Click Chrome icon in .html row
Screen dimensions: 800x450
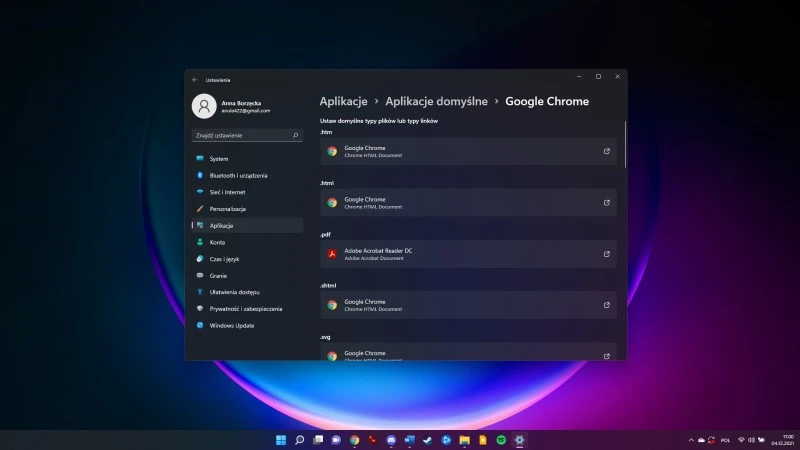332,203
